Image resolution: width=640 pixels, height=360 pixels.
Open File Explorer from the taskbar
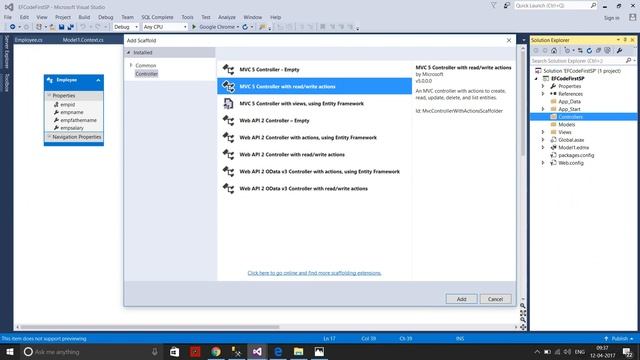[299, 351]
